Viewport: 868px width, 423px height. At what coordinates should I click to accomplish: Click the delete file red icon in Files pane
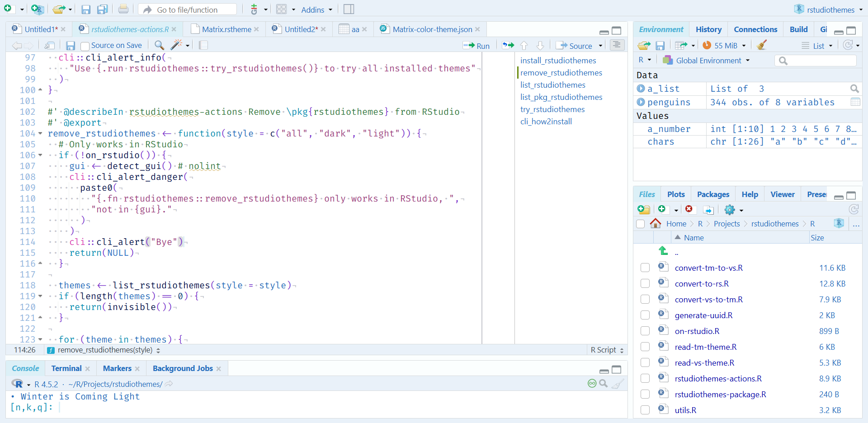689,209
